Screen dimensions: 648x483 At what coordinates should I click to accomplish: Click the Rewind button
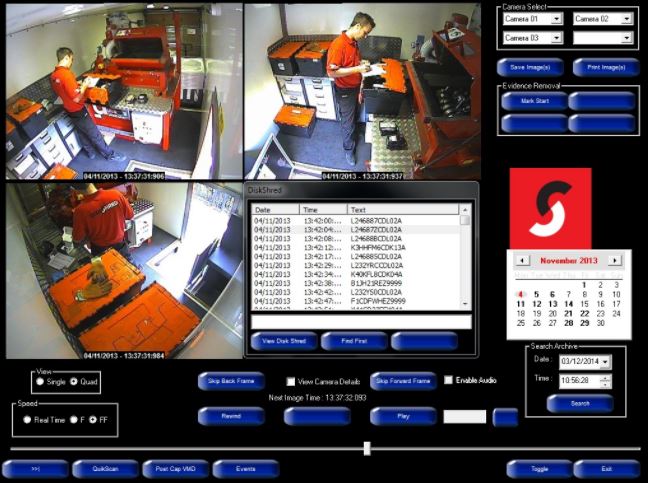point(231,416)
